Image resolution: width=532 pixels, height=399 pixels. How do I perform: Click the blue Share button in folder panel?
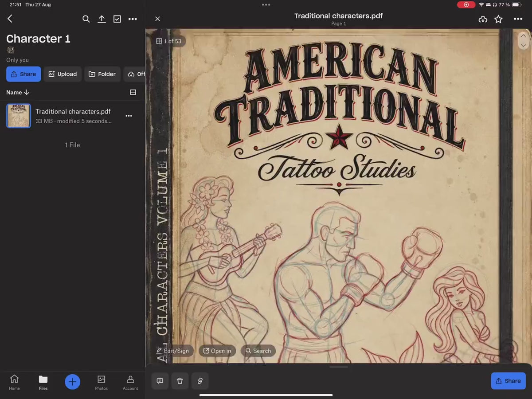tap(23, 74)
